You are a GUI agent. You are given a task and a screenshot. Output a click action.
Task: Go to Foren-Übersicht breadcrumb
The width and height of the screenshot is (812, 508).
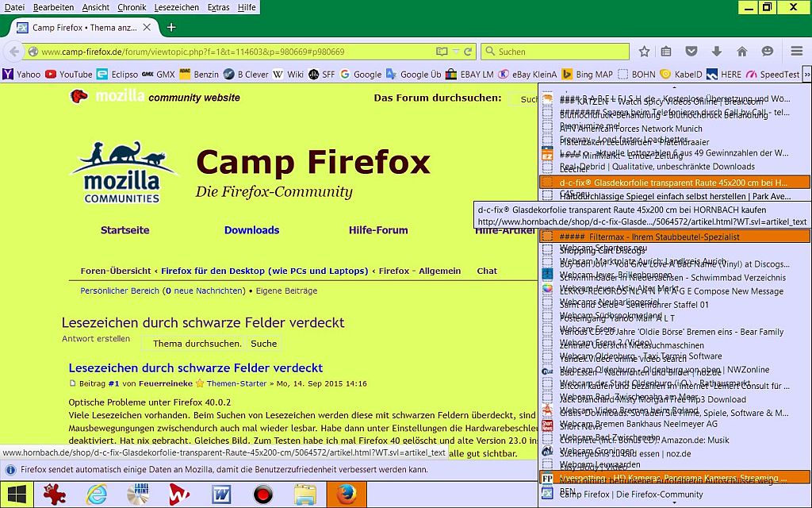[116, 271]
